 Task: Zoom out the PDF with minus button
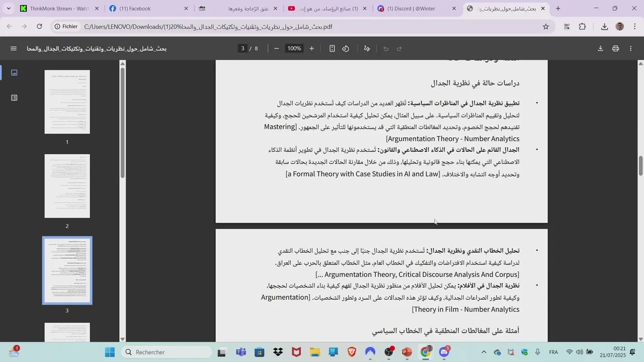click(x=276, y=49)
